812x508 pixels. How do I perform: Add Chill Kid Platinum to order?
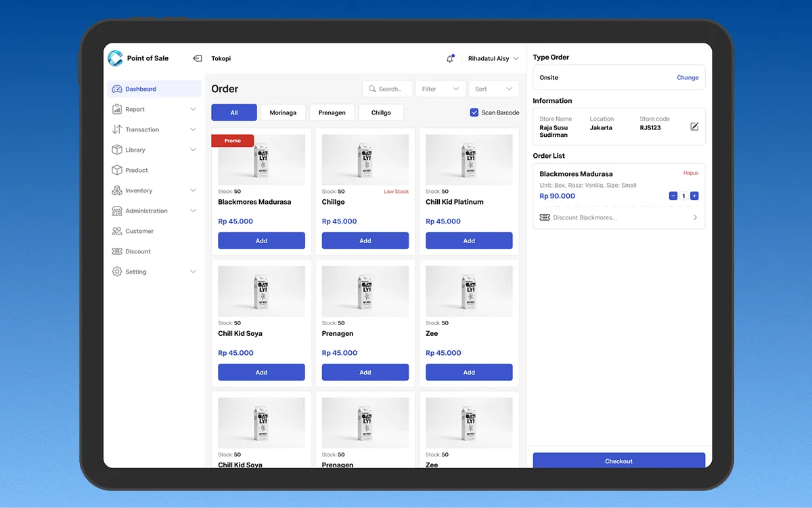(469, 240)
